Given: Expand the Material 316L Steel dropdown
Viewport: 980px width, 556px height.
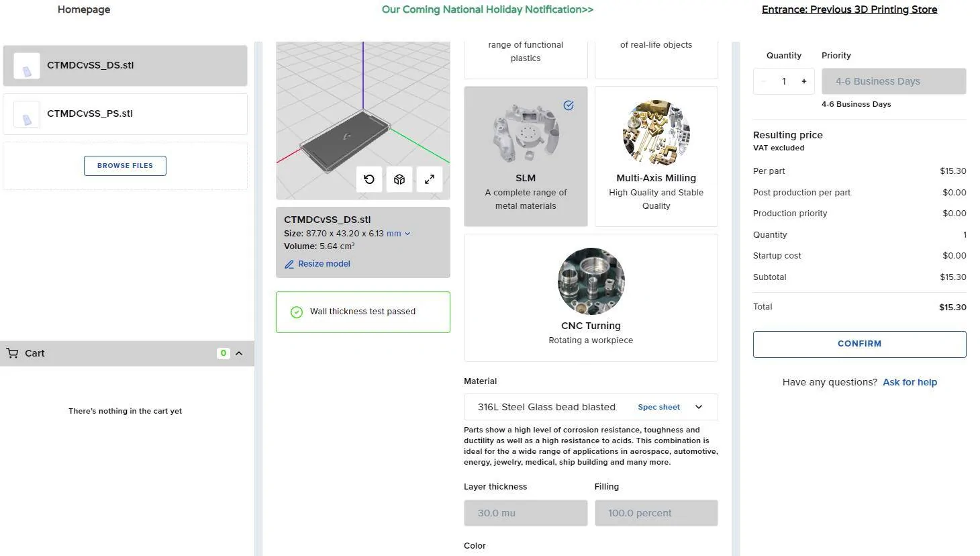Looking at the screenshot, I should click(x=591, y=407).
